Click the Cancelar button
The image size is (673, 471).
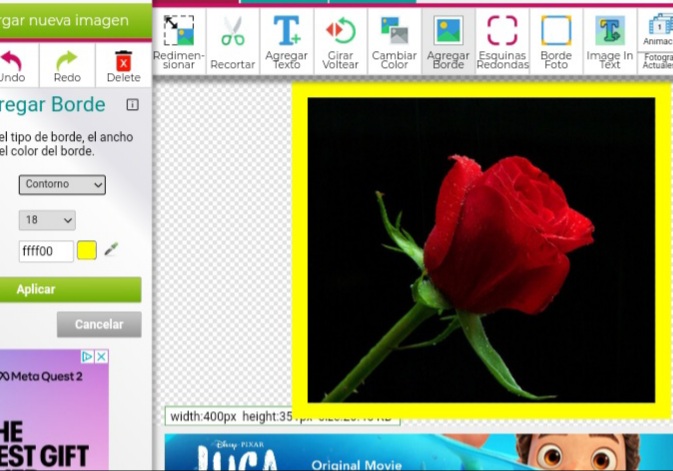(x=99, y=324)
